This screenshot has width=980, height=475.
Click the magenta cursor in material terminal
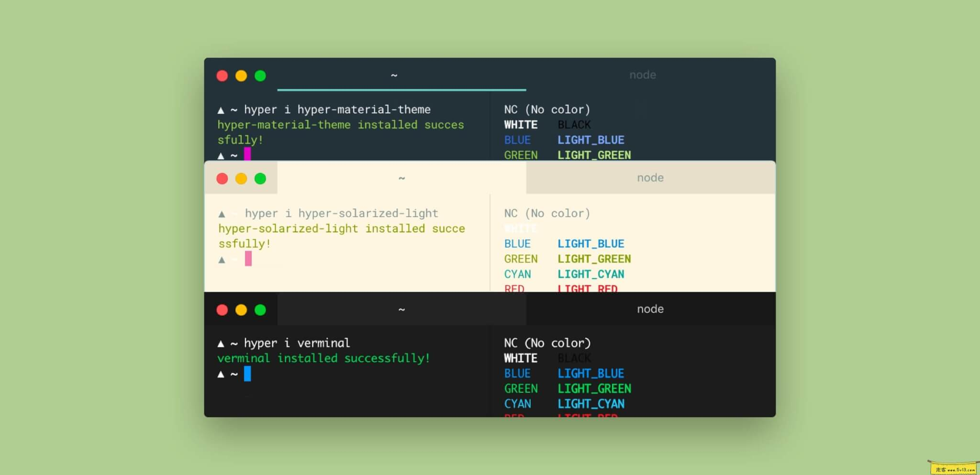coord(247,154)
